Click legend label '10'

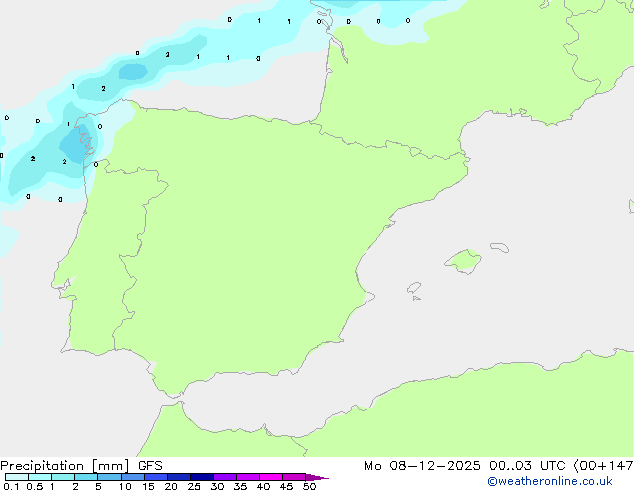point(125,486)
